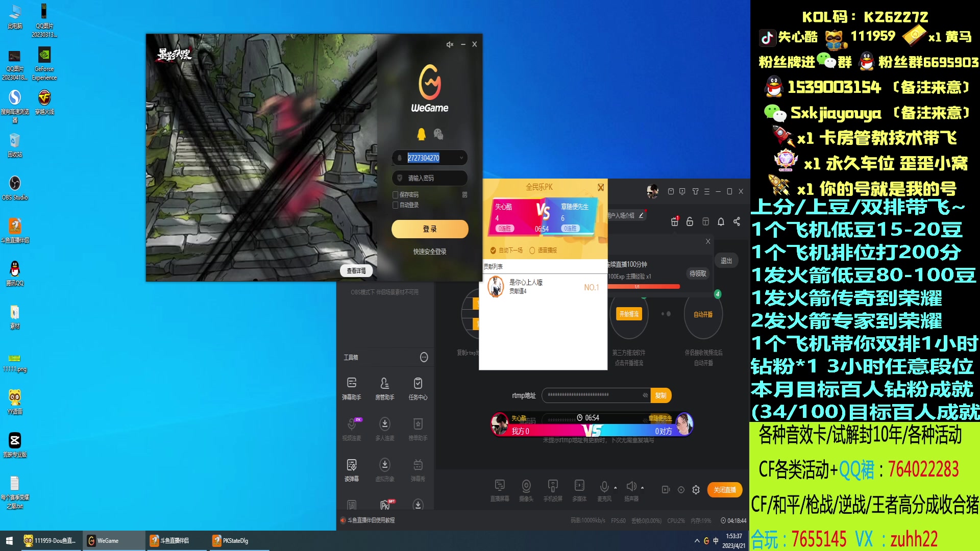Screen dimensions: 980x551
Task: Close the 连续直播100分钟 task popup
Action: 708,241
